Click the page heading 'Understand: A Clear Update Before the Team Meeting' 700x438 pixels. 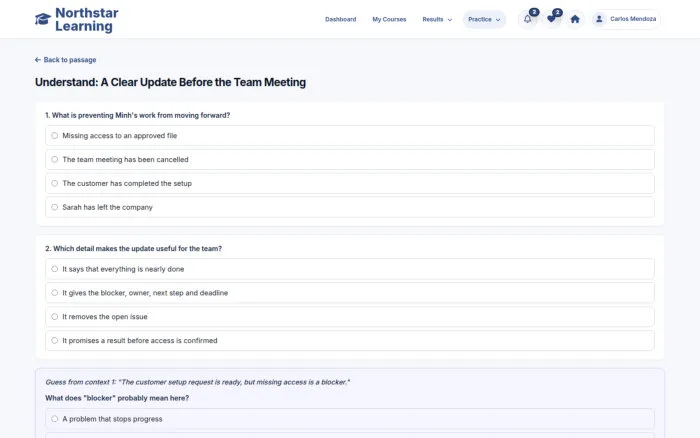coord(171,83)
